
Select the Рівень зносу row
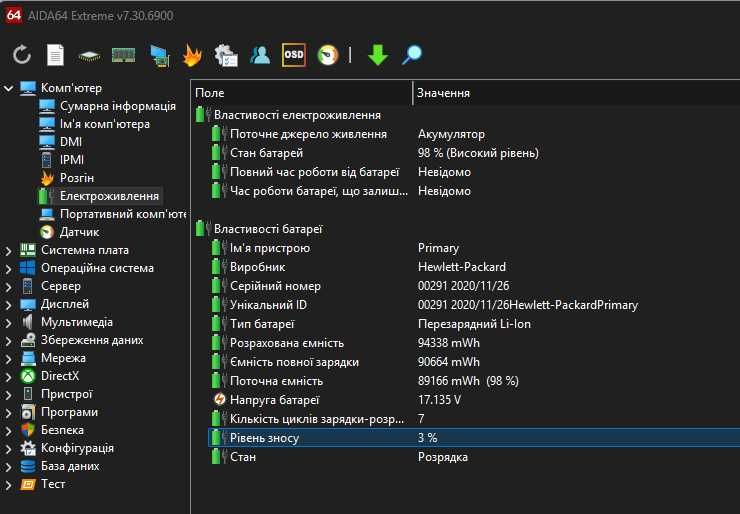pos(474,438)
